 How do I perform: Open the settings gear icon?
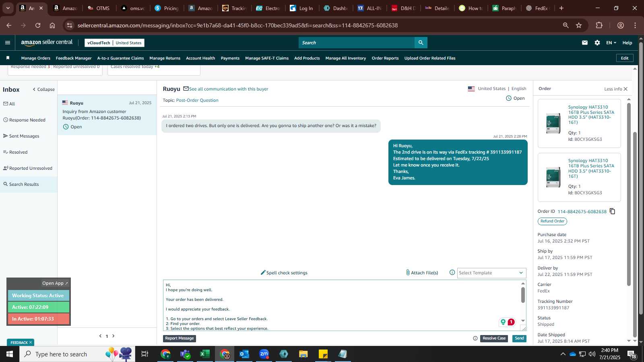[597, 43]
